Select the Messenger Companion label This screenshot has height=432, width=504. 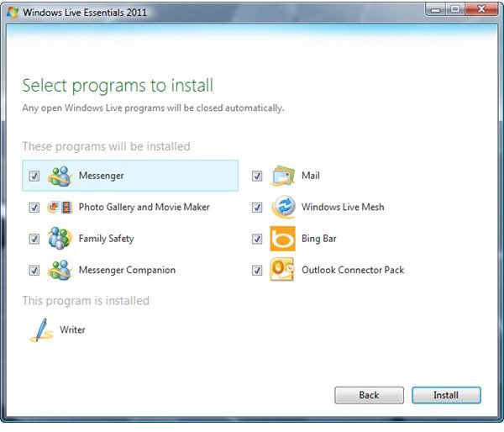click(127, 270)
